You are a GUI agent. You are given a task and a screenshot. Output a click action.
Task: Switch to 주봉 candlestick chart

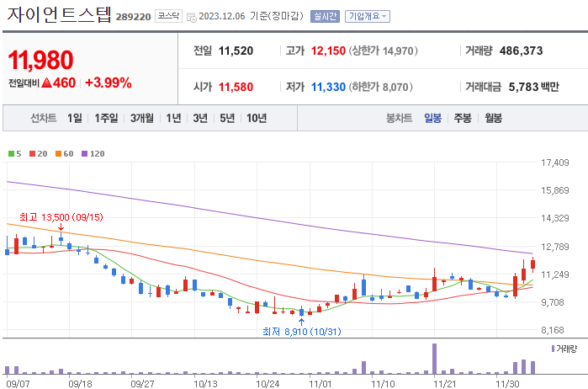click(463, 118)
